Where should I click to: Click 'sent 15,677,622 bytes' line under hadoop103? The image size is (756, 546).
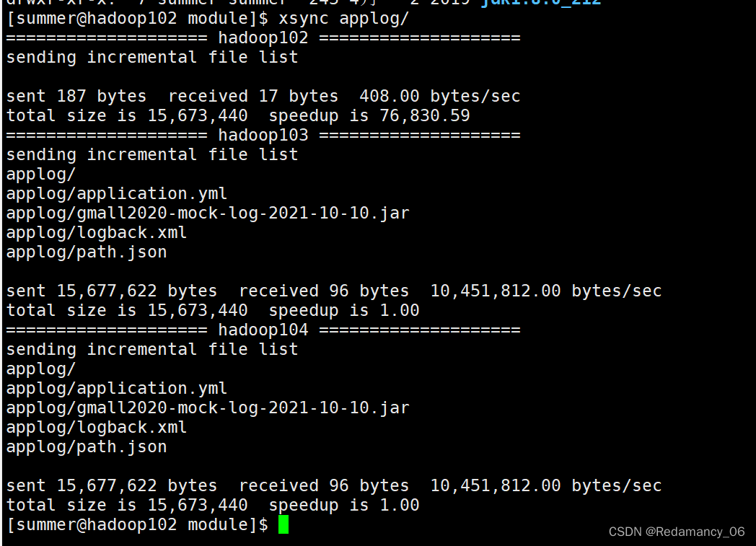tap(334, 291)
